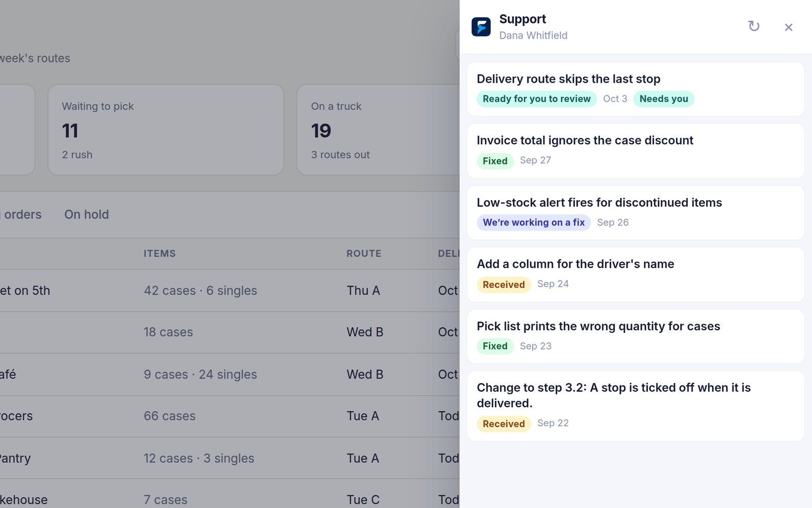
Task: Click the '7 cases' cell
Action: tap(165, 500)
